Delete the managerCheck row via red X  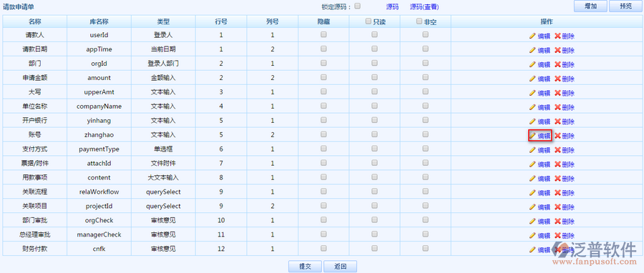[557, 235]
